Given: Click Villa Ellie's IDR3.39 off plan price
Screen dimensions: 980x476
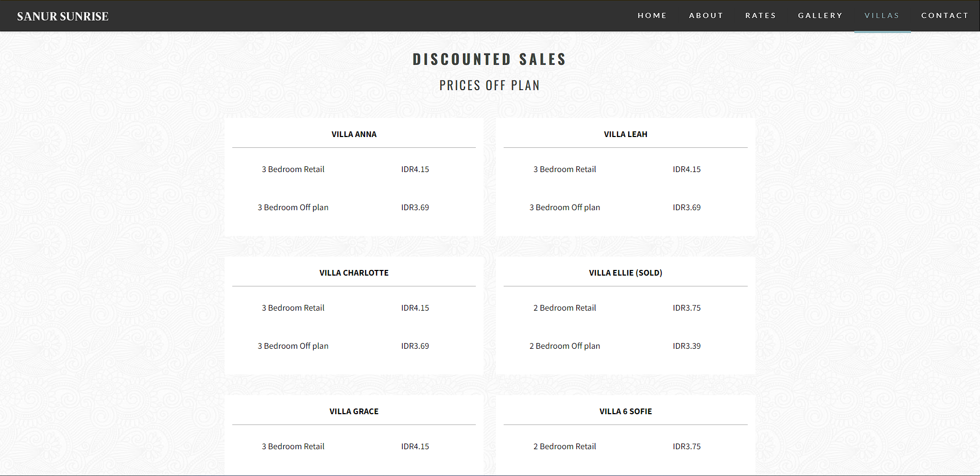Looking at the screenshot, I should [x=686, y=346].
